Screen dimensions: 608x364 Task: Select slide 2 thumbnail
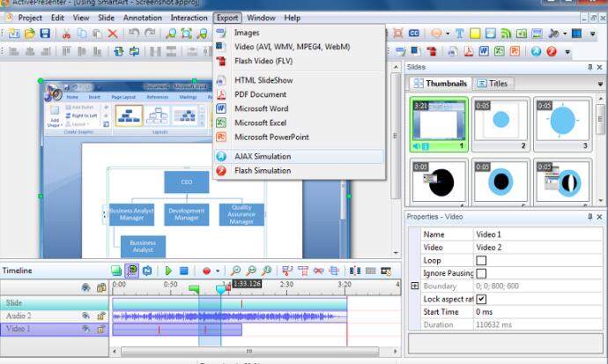click(x=500, y=123)
